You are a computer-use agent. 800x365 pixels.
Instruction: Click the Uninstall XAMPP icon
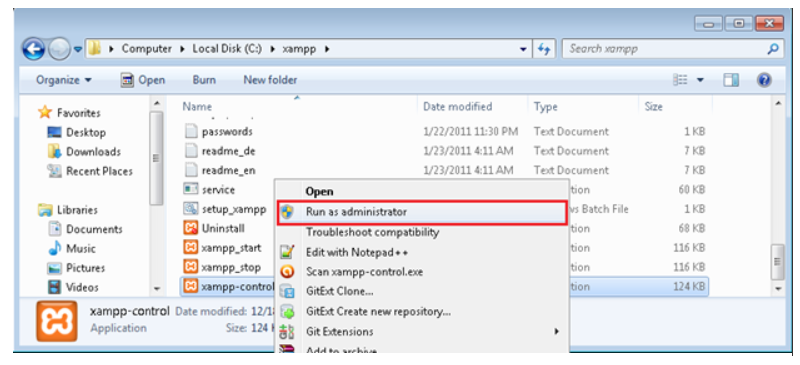[x=190, y=228]
